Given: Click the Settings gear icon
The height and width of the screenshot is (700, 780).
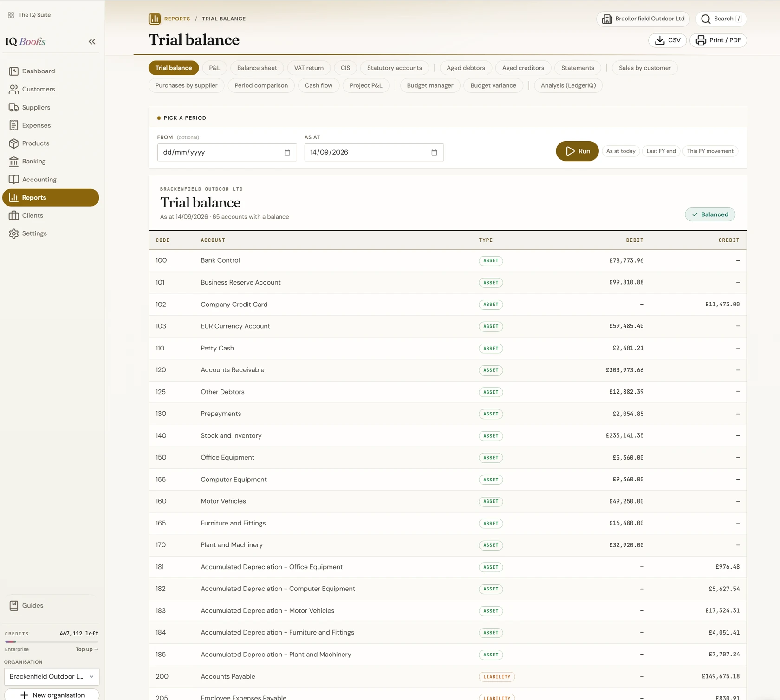Looking at the screenshot, I should (x=14, y=233).
